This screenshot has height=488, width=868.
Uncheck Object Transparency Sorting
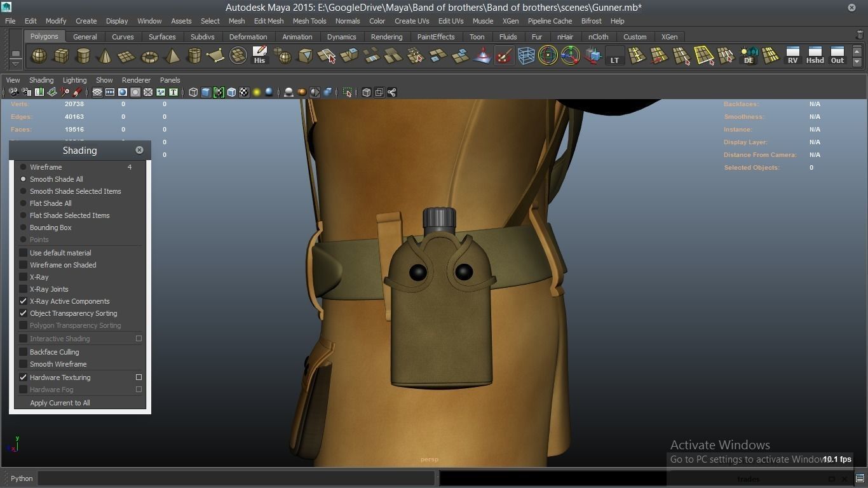tap(24, 313)
